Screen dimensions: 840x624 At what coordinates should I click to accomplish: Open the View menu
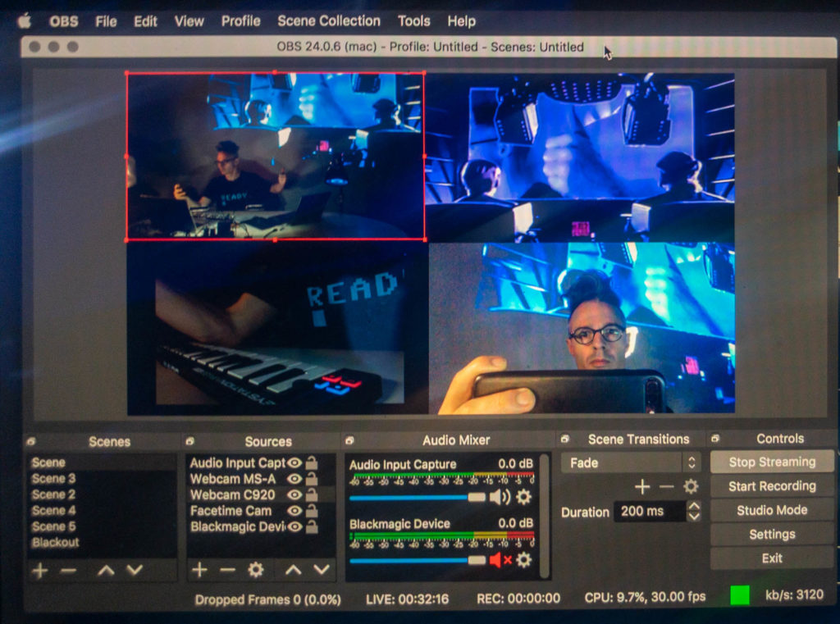coord(189,21)
